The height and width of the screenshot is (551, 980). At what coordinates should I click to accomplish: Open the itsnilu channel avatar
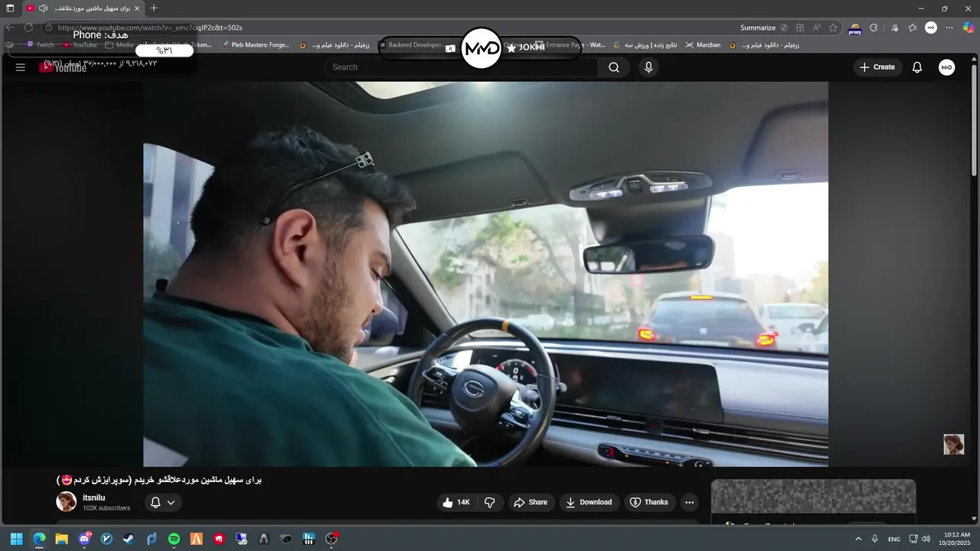(x=67, y=502)
